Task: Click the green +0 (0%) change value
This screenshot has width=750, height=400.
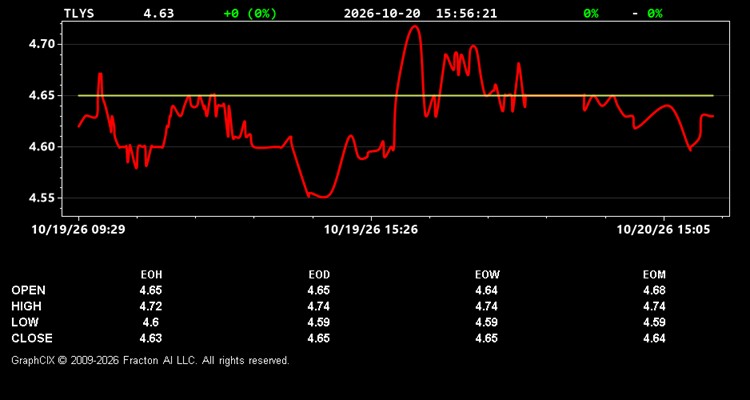Action: 250,13
